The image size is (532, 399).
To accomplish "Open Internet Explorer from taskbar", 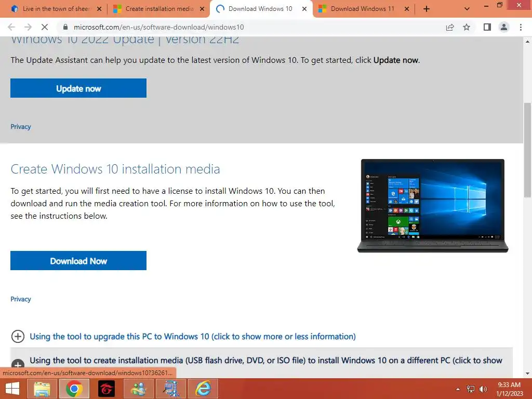I will tap(203, 389).
